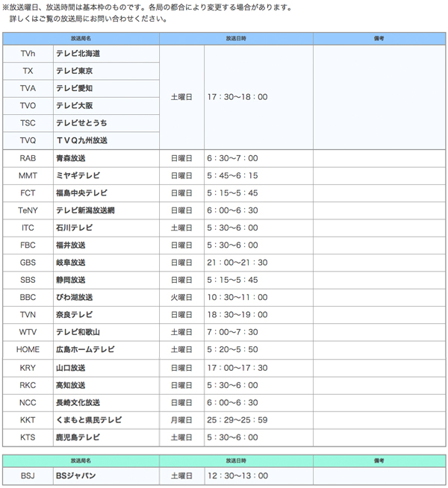Click the 長崎文化放送 station name
448x488 pixels.
(78, 403)
